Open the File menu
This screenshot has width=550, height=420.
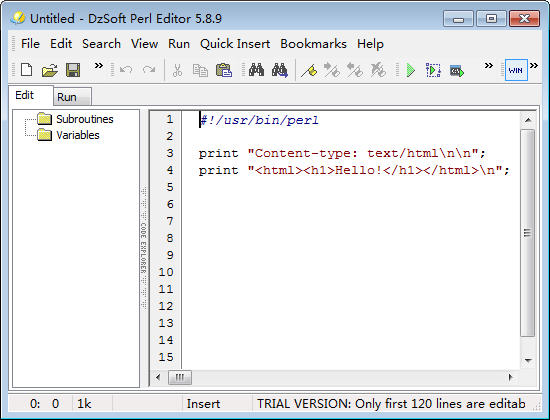[x=30, y=44]
